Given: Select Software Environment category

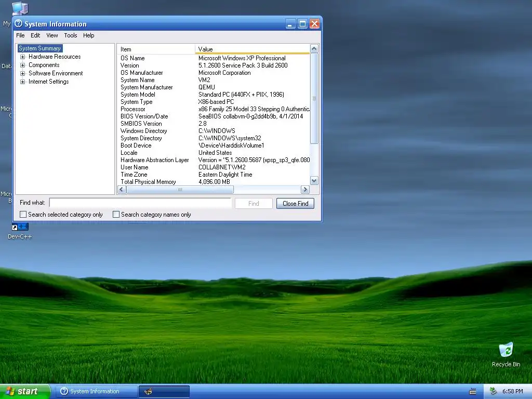Looking at the screenshot, I should 56,73.
